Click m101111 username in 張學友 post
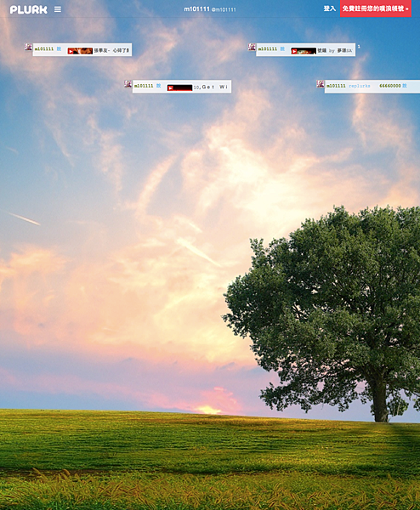 click(x=44, y=48)
